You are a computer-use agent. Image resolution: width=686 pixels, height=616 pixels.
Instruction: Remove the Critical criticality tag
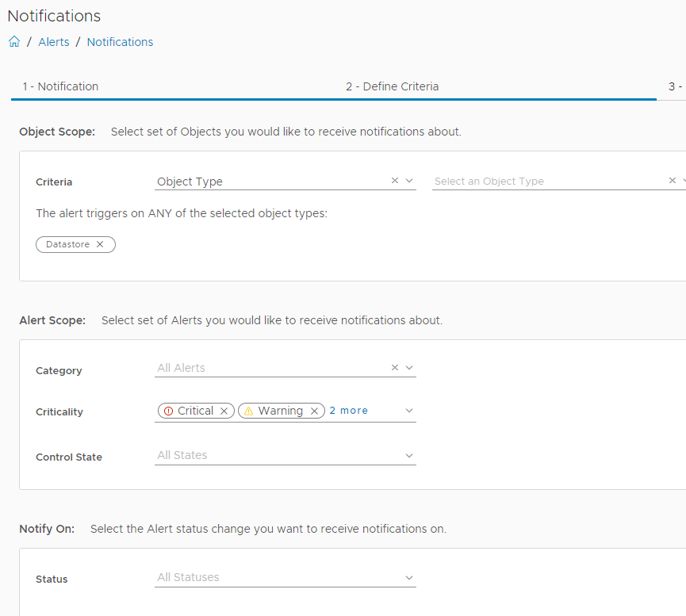click(224, 411)
